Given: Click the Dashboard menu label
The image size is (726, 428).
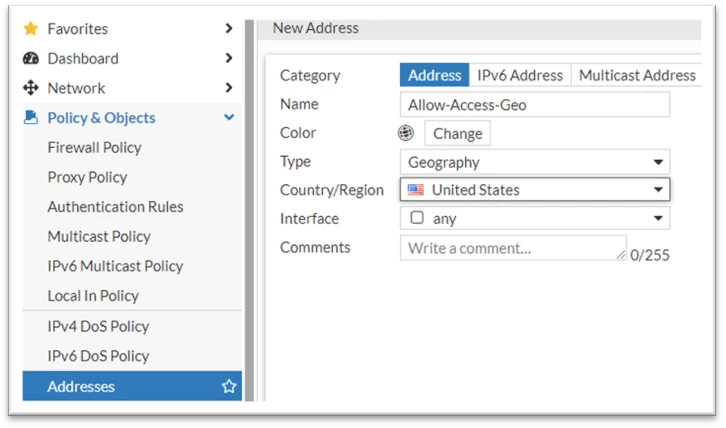Looking at the screenshot, I should pos(83,58).
